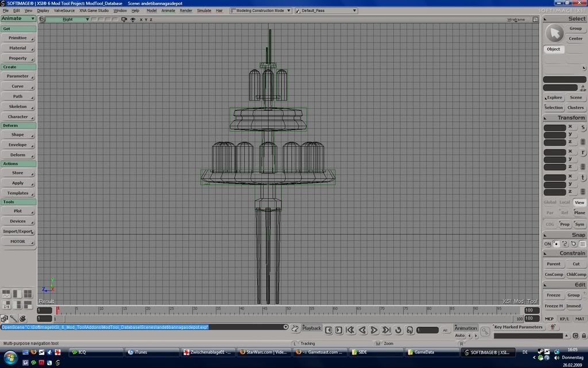This screenshot has height=368, width=588.
Task: Click the wrench tool icon at lower left
Action: point(14,319)
